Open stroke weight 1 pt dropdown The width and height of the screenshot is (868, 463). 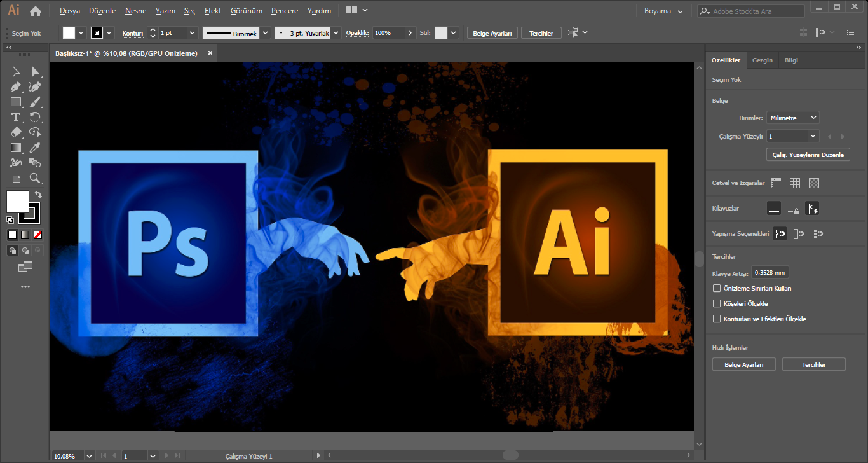(193, 32)
